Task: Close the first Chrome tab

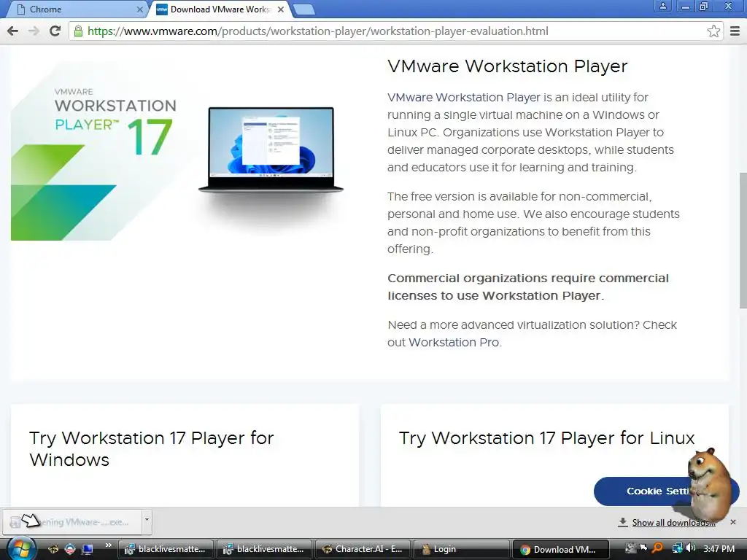Action: coord(139,9)
